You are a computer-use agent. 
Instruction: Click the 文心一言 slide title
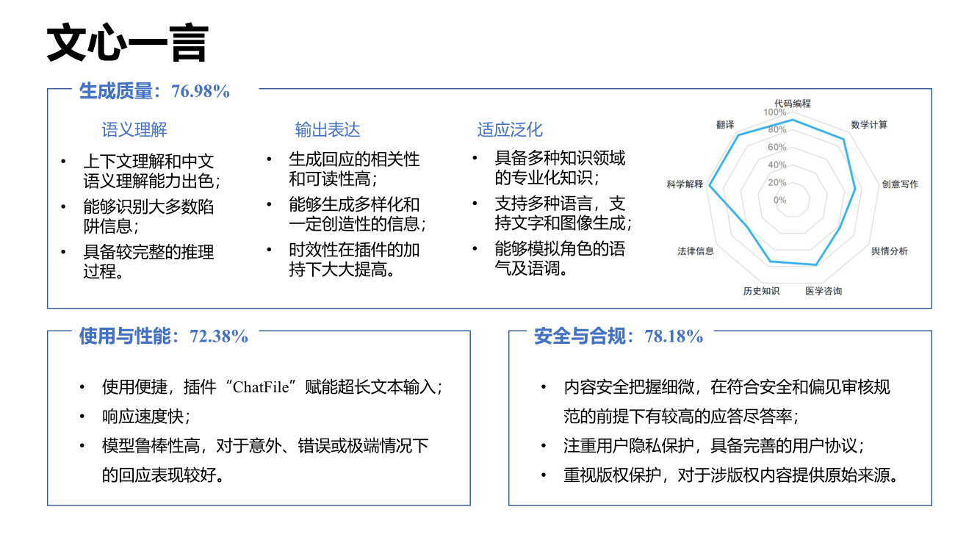click(128, 44)
